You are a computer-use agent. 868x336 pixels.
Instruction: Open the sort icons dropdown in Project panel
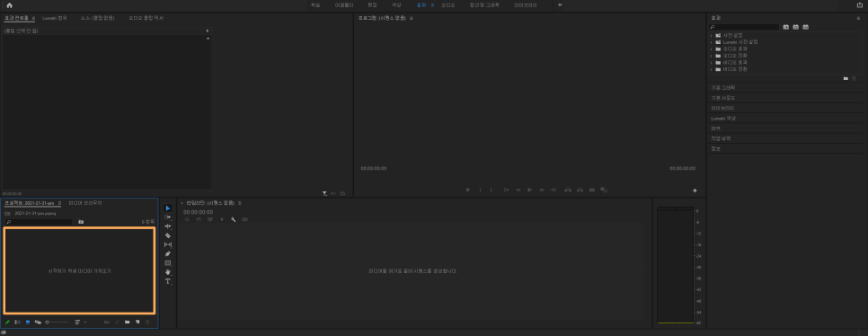click(x=80, y=322)
